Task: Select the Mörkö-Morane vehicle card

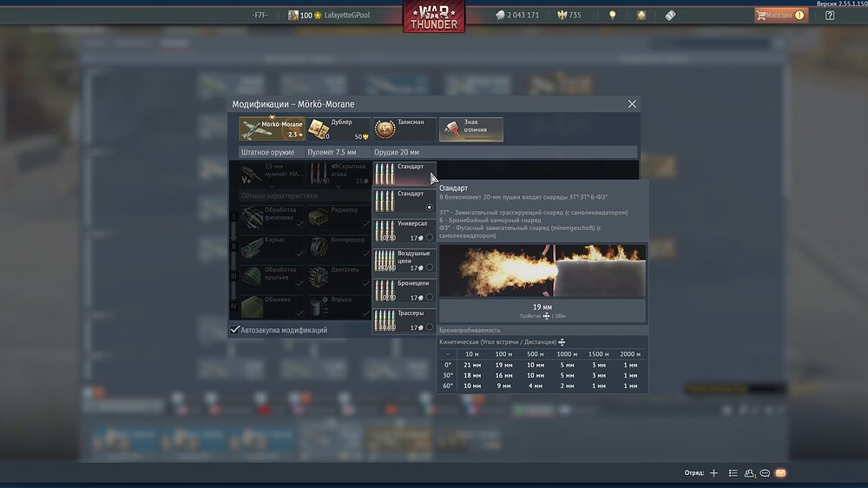Action: click(x=272, y=129)
